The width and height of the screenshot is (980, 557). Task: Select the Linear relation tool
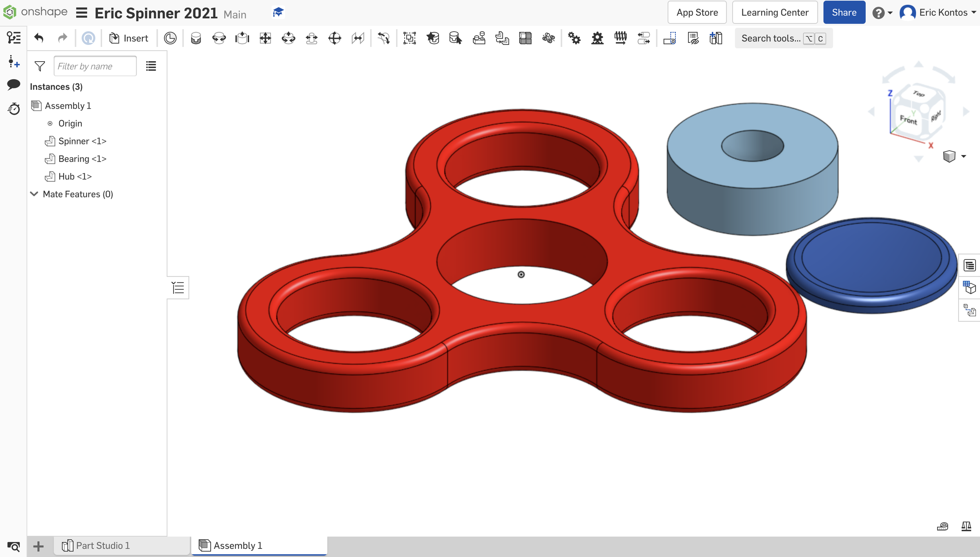pos(644,38)
